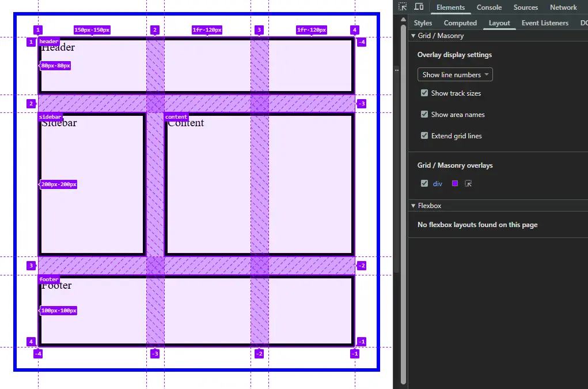Select the Styles sub-tab
Image resolution: width=588 pixels, height=389 pixels.
click(x=423, y=23)
